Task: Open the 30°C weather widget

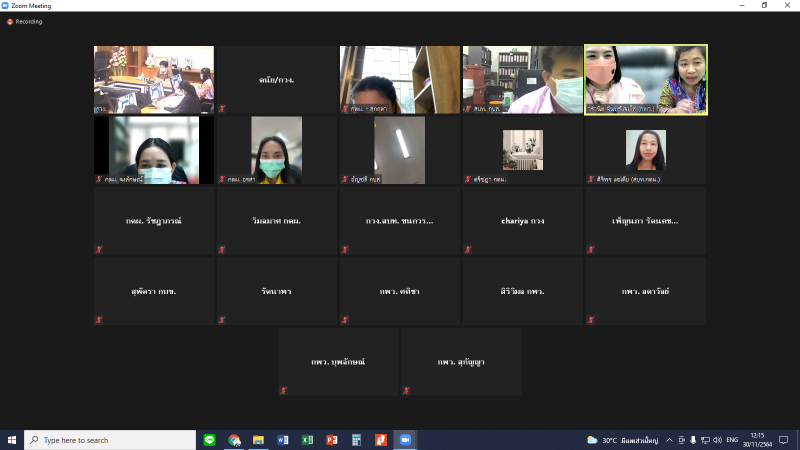Action: [622, 440]
